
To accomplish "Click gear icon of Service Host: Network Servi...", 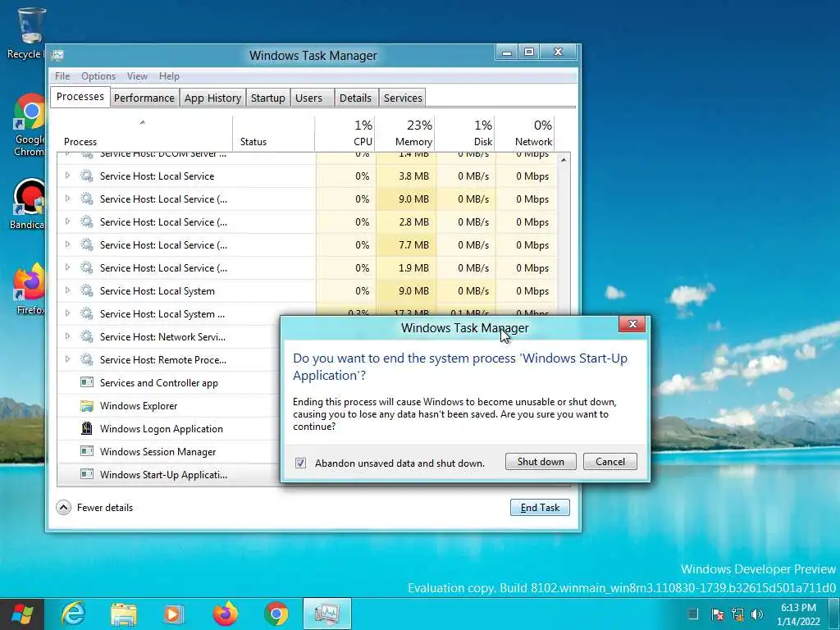I will [x=87, y=336].
